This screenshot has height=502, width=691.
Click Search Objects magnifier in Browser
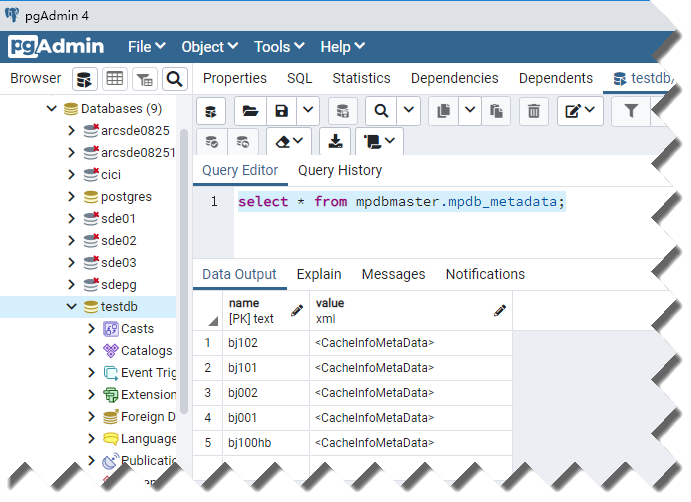point(175,79)
